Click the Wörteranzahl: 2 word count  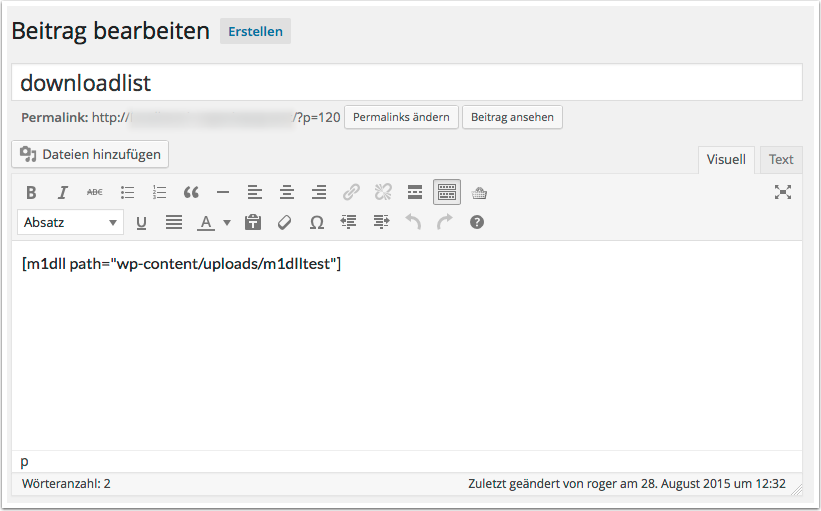point(66,484)
